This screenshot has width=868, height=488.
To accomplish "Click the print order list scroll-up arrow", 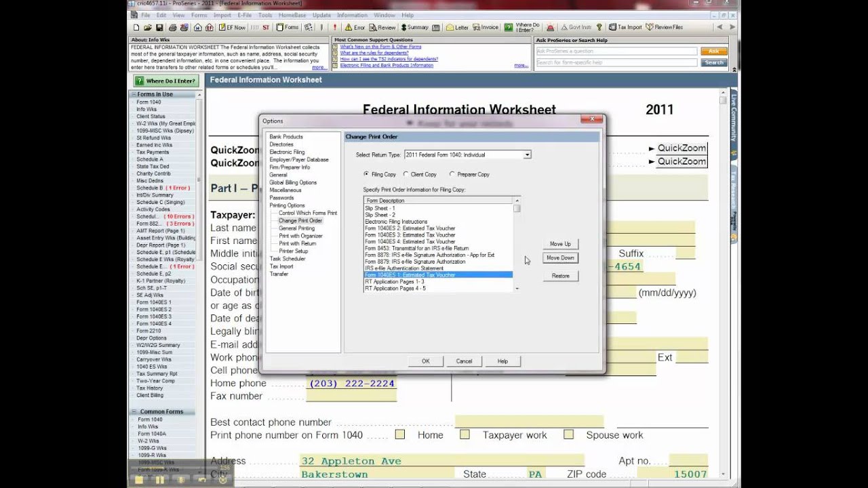I will (x=517, y=201).
